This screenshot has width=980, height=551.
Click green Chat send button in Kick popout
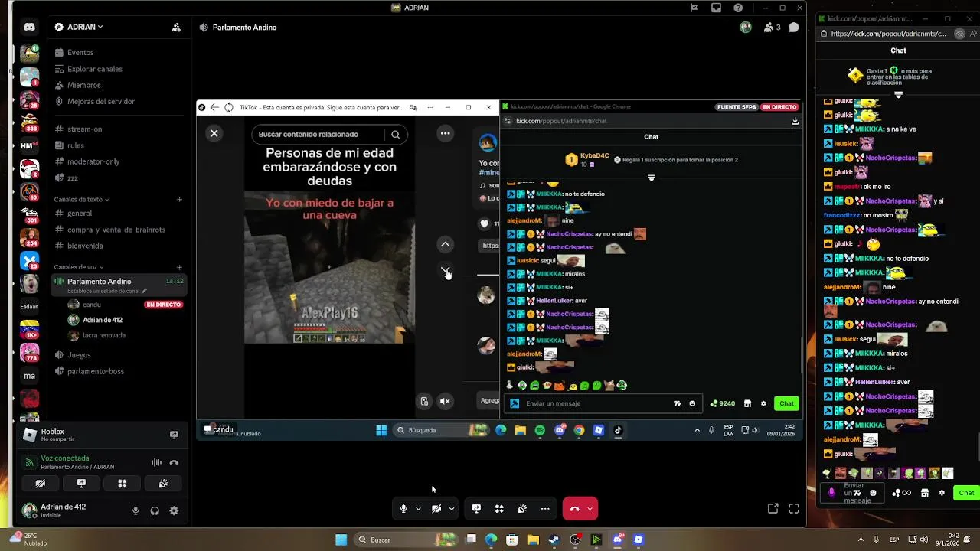pos(966,493)
